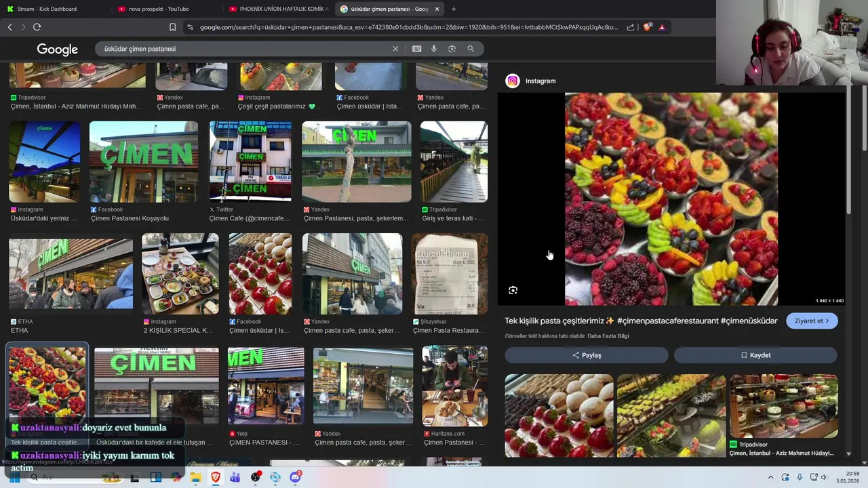Open Çimen Cafe Twitter building thumbnail
Screen dimensions: 868x488
click(250, 162)
